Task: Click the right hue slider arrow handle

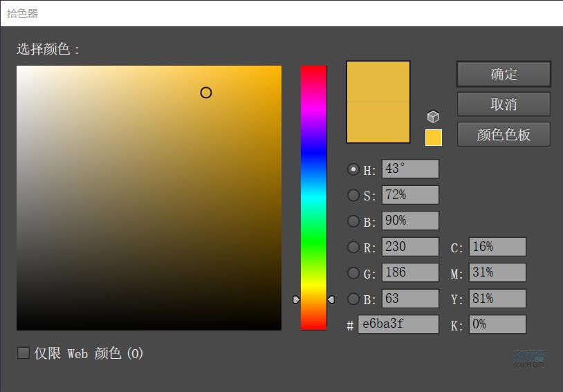Action: pyautogui.click(x=331, y=299)
